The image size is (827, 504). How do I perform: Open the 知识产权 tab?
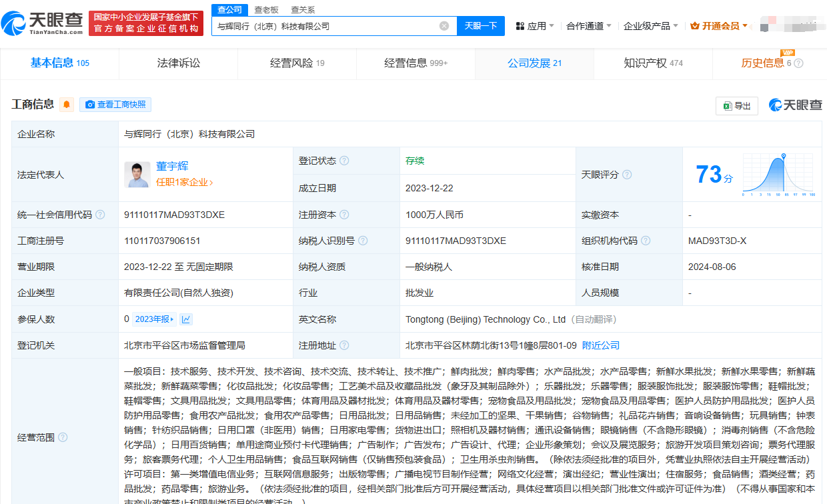[x=653, y=63]
